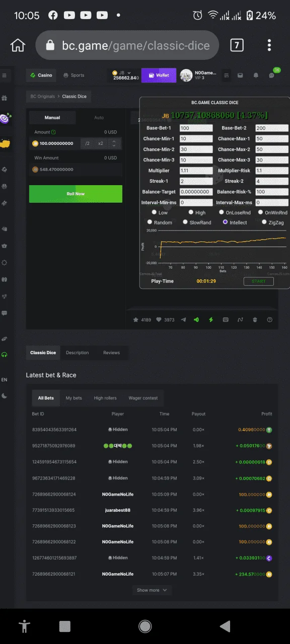The width and height of the screenshot is (290, 644).
Task: Select the High rollers tab
Action: 105,398
